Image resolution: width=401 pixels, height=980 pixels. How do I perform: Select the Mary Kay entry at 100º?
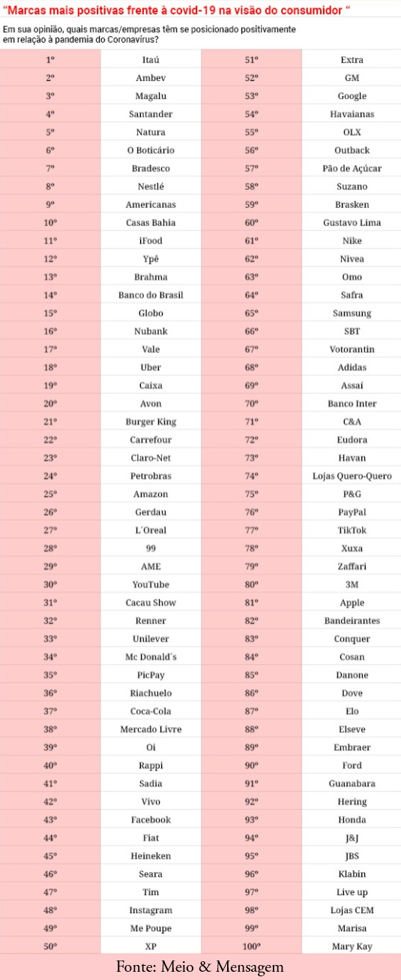coord(352,946)
